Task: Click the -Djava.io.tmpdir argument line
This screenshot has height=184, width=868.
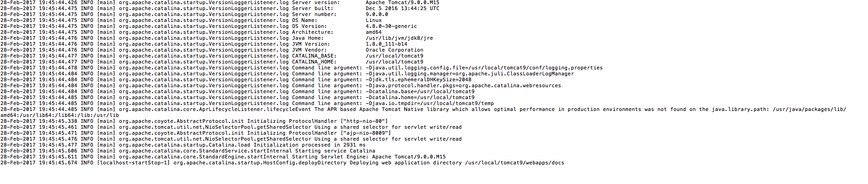Action: point(430,103)
